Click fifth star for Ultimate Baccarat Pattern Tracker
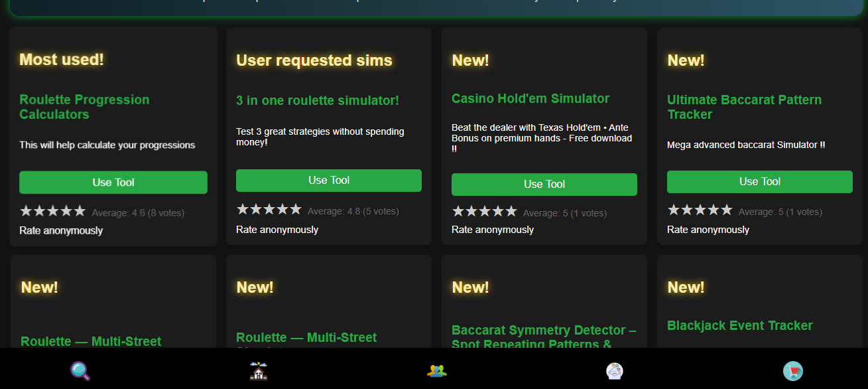This screenshot has width=868, height=389. pyautogui.click(x=727, y=210)
